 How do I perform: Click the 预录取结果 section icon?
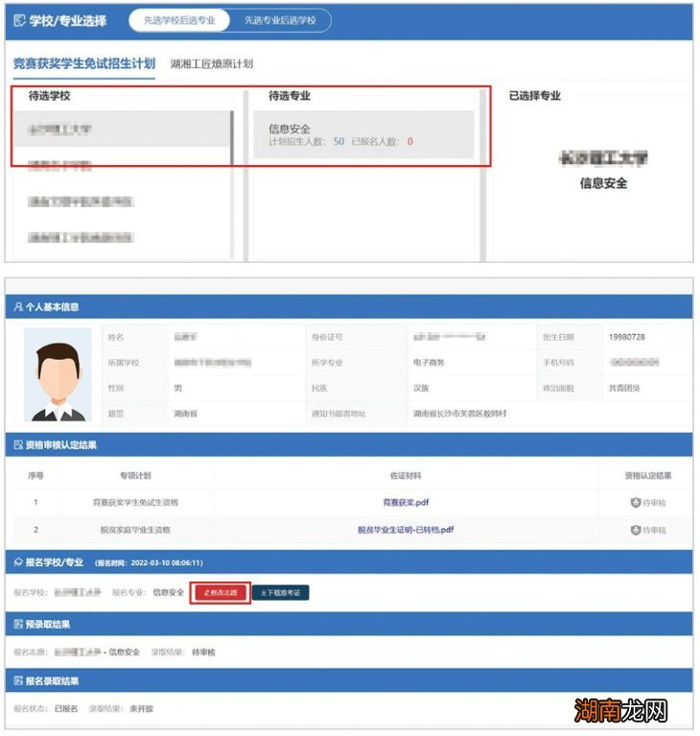click(18, 625)
